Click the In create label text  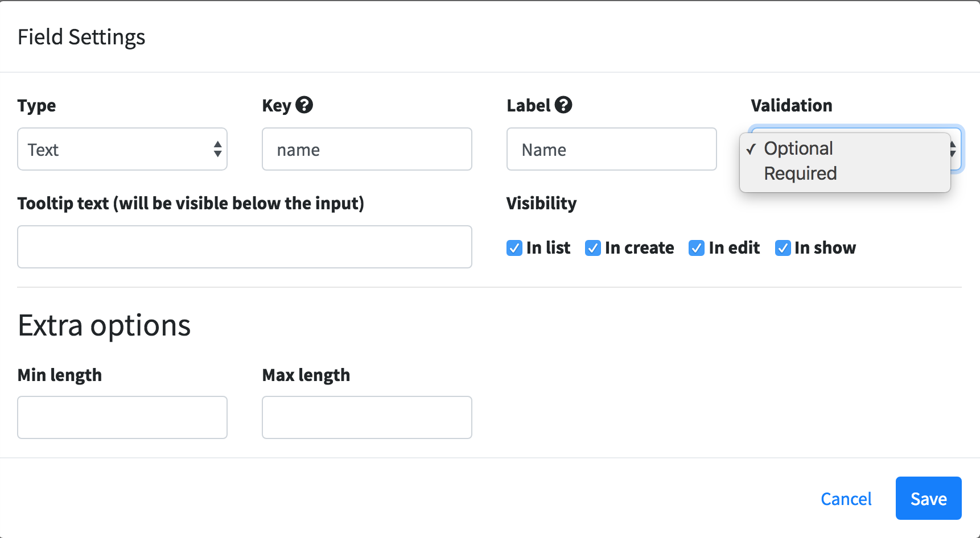tap(640, 248)
